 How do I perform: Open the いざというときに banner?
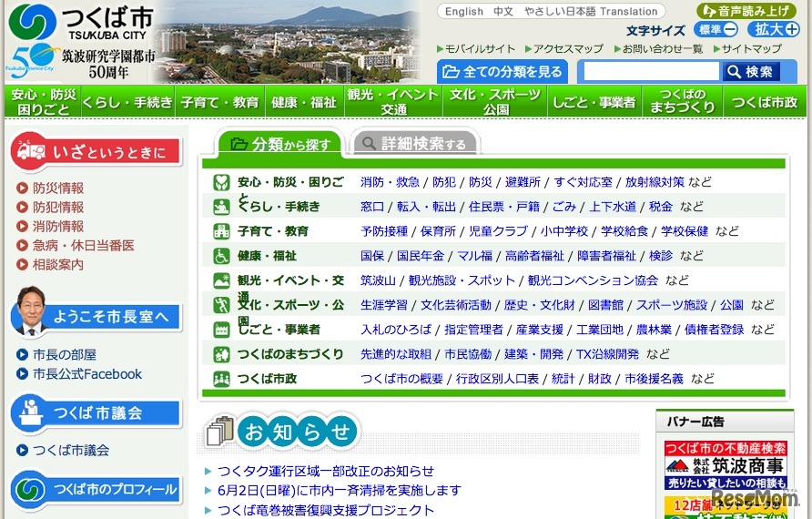[96, 151]
